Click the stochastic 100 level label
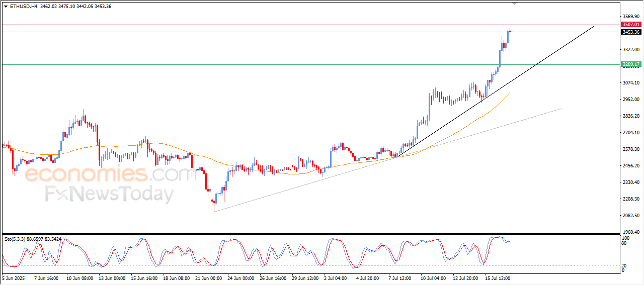Viewport: 644px width, 285px height. pyautogui.click(x=626, y=238)
